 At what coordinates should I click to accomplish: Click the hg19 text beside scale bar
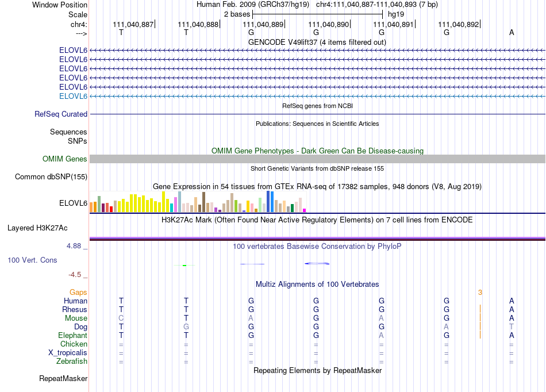point(396,14)
